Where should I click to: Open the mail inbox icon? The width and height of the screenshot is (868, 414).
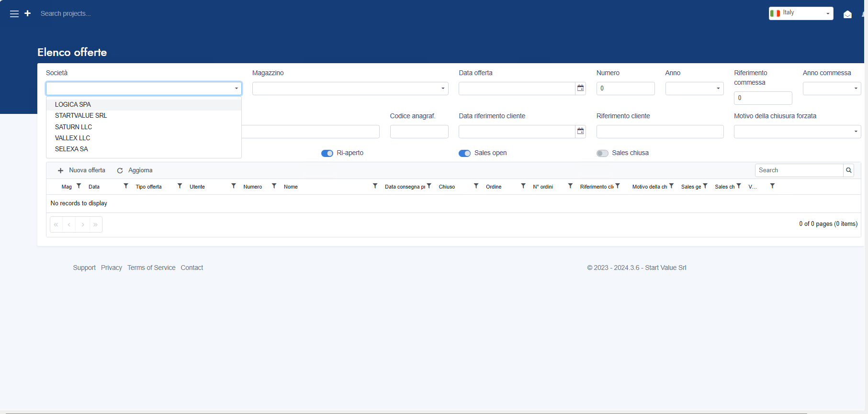[x=847, y=14]
